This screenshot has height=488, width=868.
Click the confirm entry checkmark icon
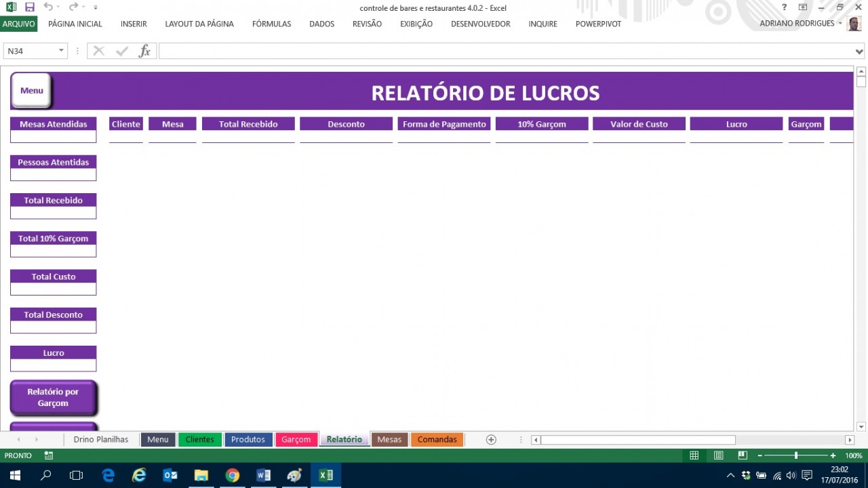pyautogui.click(x=122, y=51)
